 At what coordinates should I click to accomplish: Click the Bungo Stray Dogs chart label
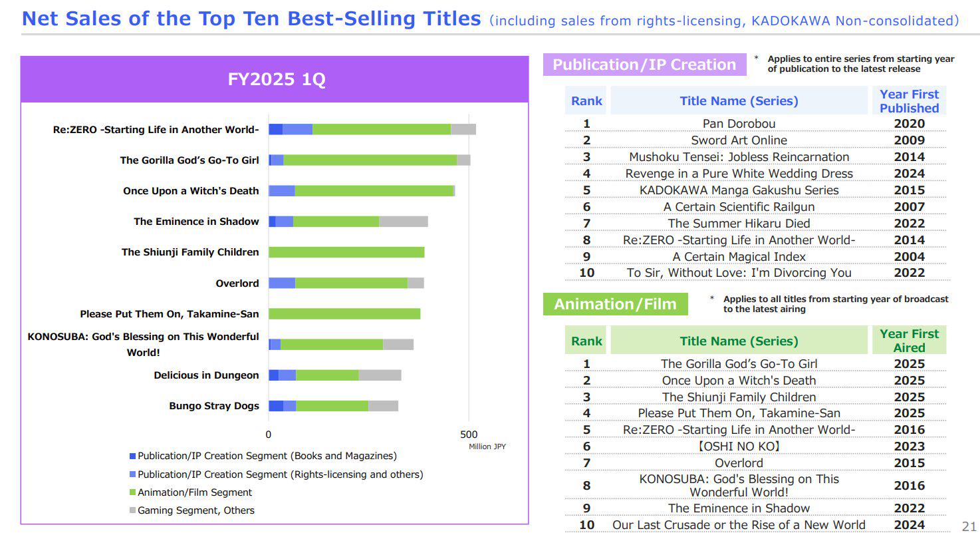pyautogui.click(x=214, y=406)
